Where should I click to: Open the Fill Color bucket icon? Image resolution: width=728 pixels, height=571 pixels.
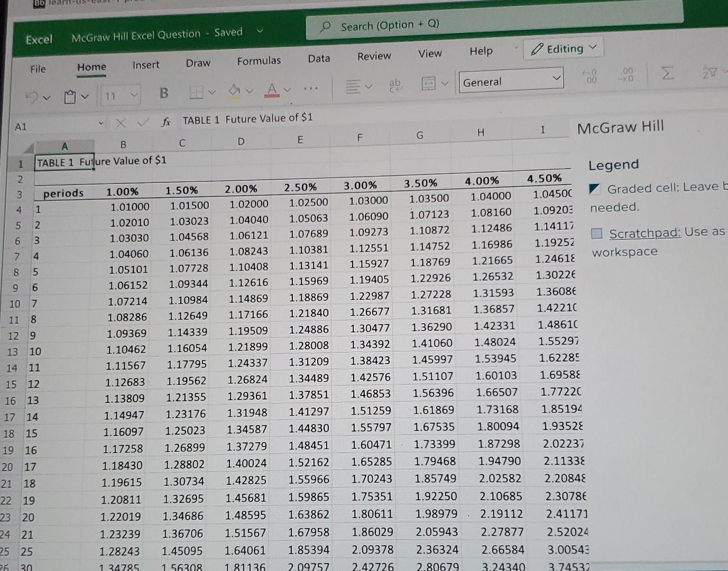(235, 91)
